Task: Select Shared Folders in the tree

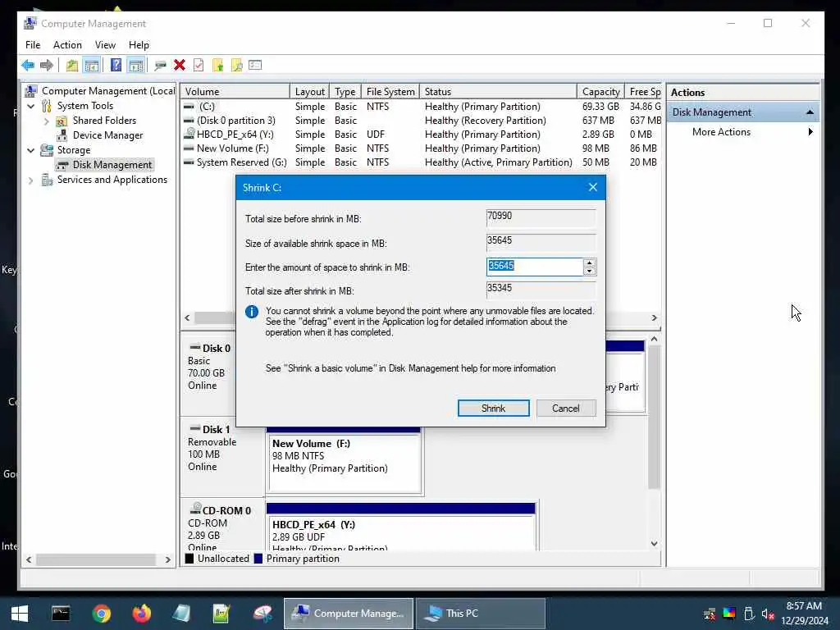Action: 104,121
